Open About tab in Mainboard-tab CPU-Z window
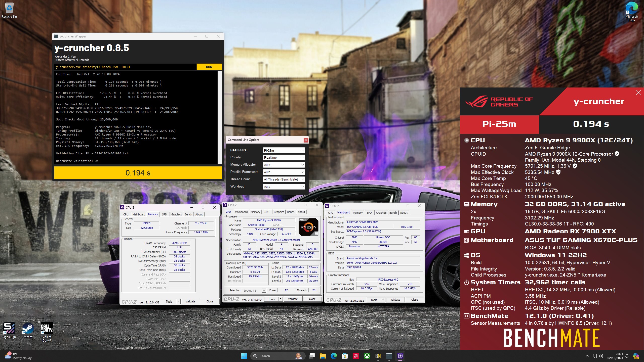This screenshot has height=362, width=644. pyautogui.click(x=404, y=213)
